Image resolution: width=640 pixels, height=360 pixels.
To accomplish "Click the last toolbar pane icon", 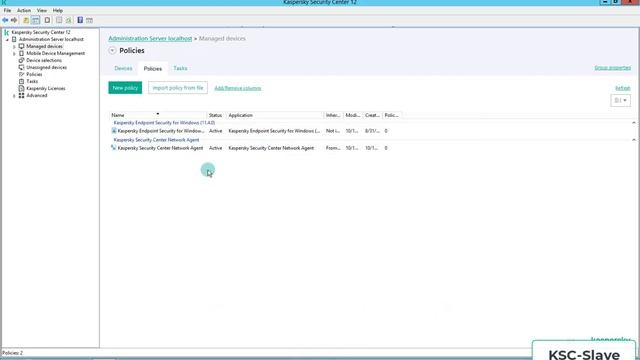I will pyautogui.click(x=89, y=20).
